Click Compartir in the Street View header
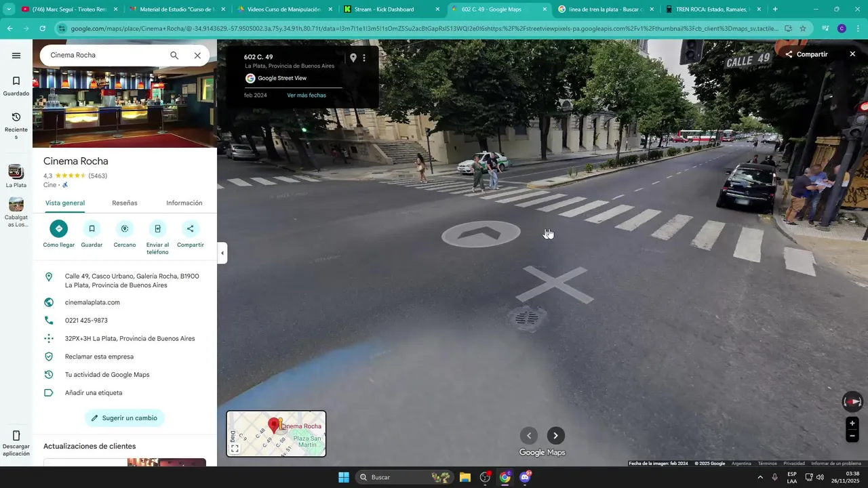The width and height of the screenshot is (868, 488). tap(806, 54)
